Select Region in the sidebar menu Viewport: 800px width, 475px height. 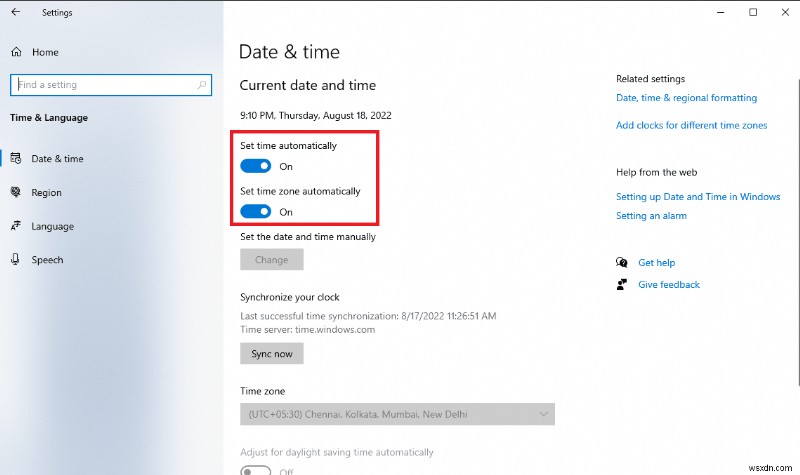click(x=46, y=193)
